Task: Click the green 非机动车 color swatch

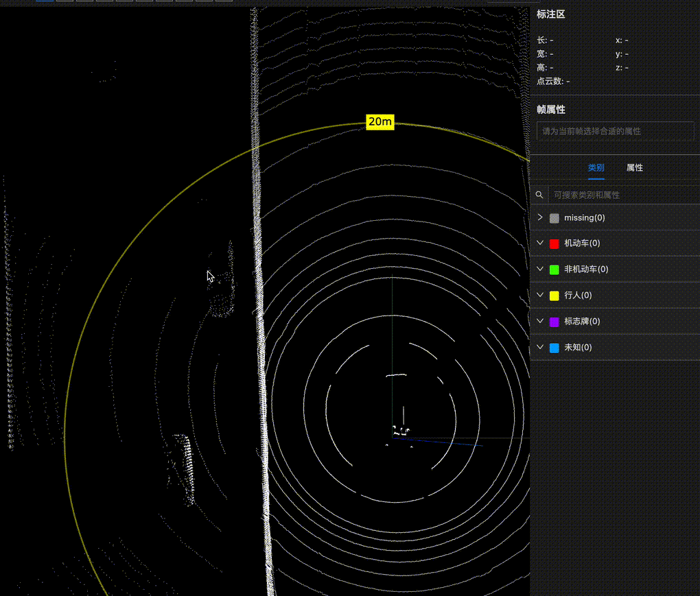Action: (554, 270)
